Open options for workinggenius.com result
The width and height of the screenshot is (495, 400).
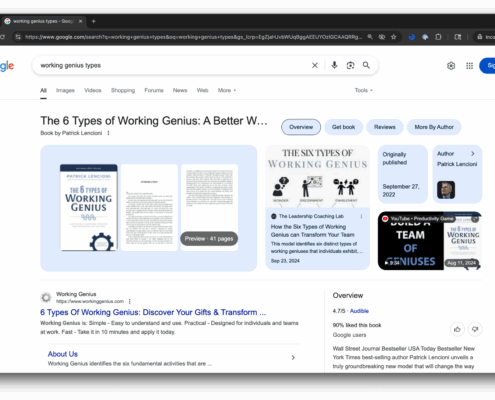tap(130, 301)
